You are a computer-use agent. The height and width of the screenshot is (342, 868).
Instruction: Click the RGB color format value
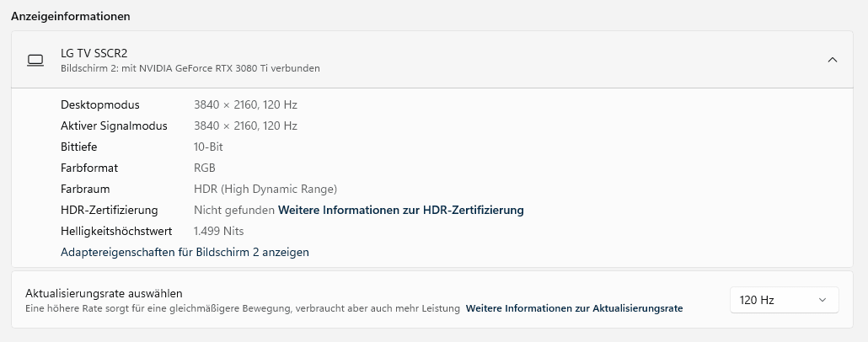coord(205,168)
